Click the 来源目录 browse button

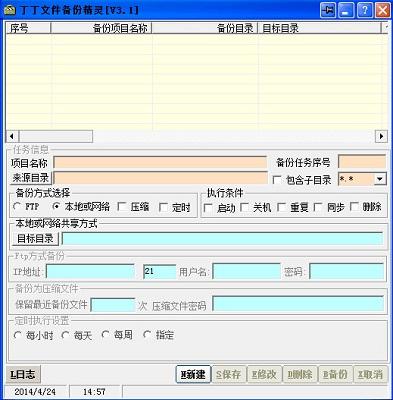[x=31, y=178]
